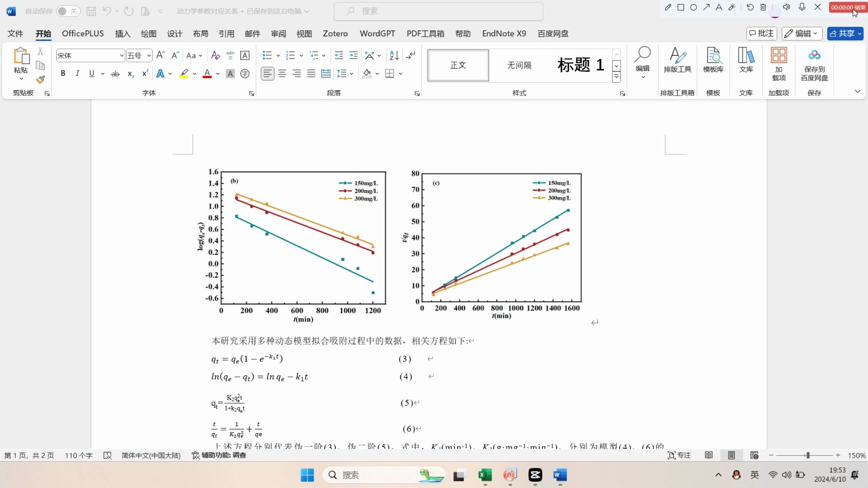The image size is (868, 488).
Task: Open the 插入 ribbon tab
Action: tap(122, 34)
